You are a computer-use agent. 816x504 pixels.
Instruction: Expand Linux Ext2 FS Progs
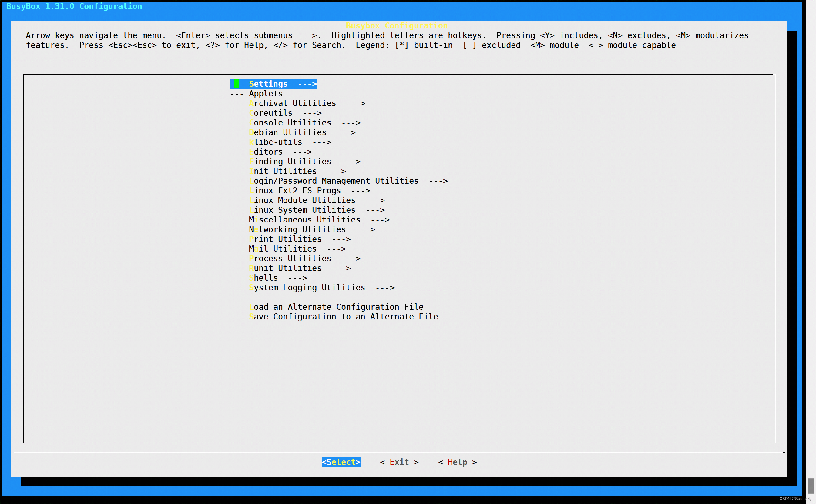point(310,190)
